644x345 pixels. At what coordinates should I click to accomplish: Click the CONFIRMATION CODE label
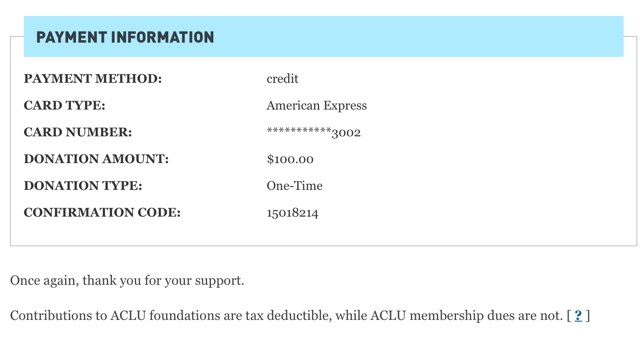tap(102, 212)
